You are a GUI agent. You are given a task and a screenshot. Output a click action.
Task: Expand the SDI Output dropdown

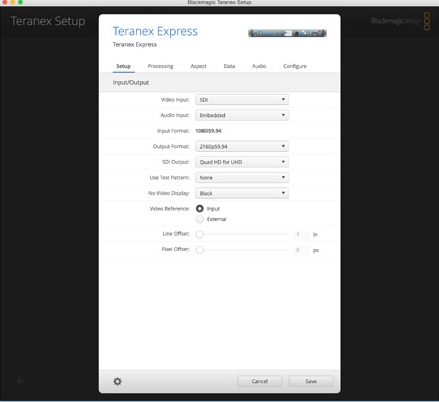tap(242, 162)
